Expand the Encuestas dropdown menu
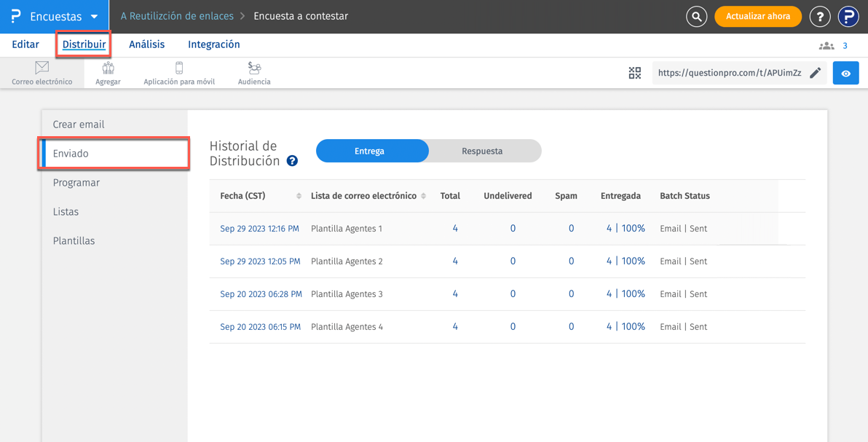 click(94, 17)
